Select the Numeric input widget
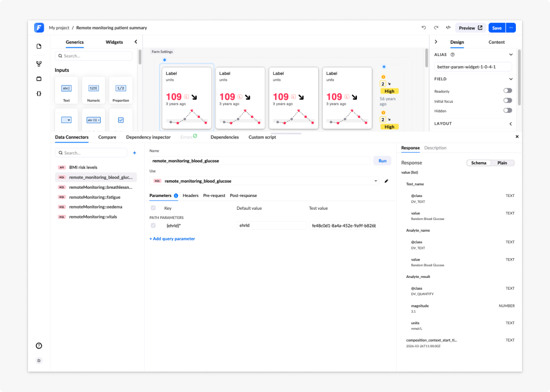550x392 pixels. [94, 91]
